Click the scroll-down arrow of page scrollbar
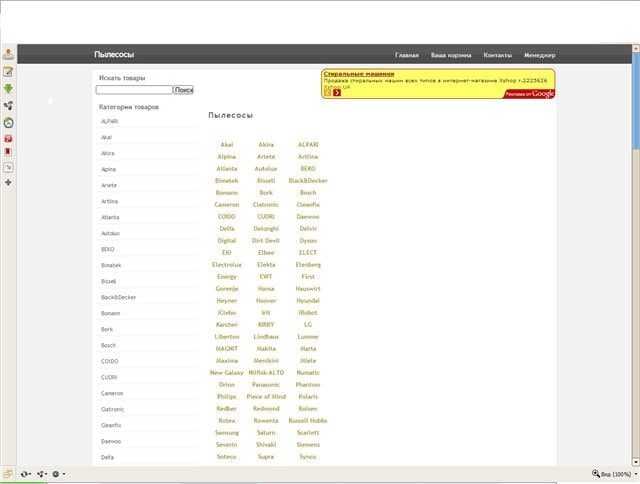The height and width of the screenshot is (484, 640). pyautogui.click(x=636, y=462)
